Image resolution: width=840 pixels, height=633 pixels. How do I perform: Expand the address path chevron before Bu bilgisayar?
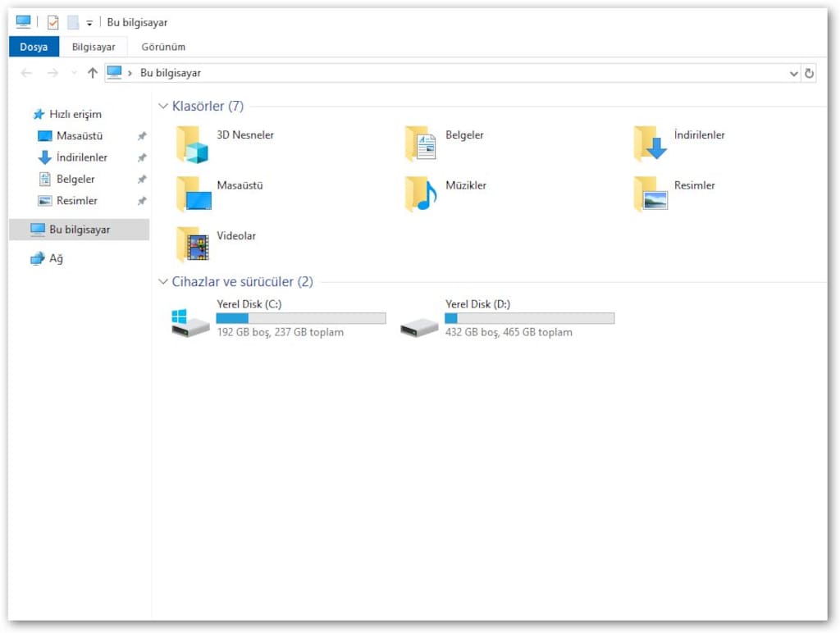click(130, 73)
